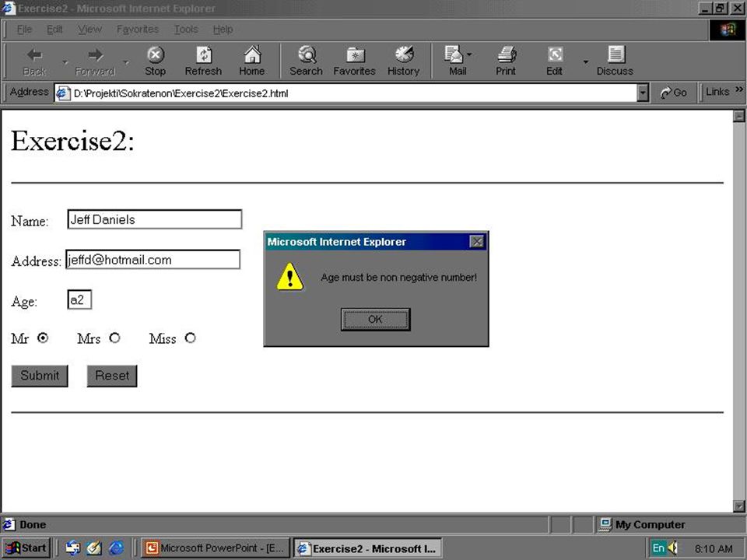747x560 pixels.
Task: Open the File menu
Action: click(x=24, y=30)
